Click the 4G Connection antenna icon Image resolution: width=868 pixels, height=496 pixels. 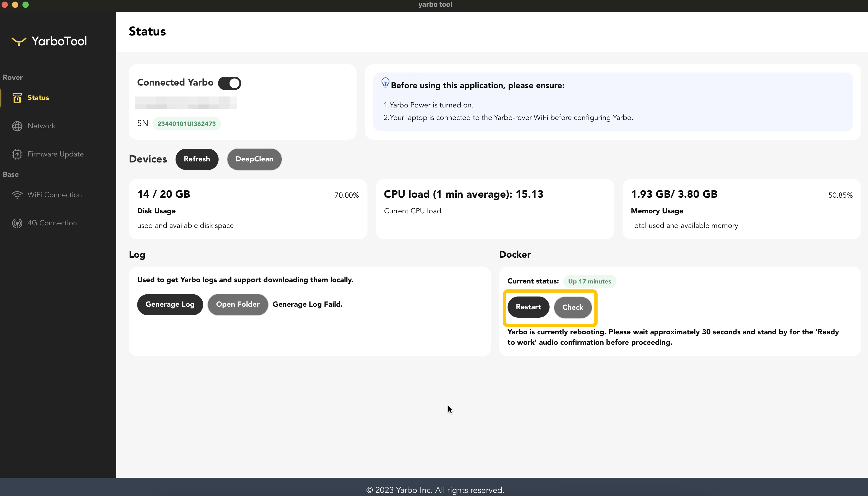[x=17, y=223]
